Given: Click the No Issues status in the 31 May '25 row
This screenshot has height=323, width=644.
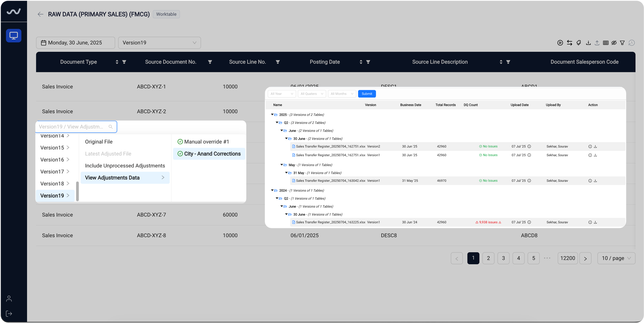Looking at the screenshot, I should pyautogui.click(x=488, y=181).
